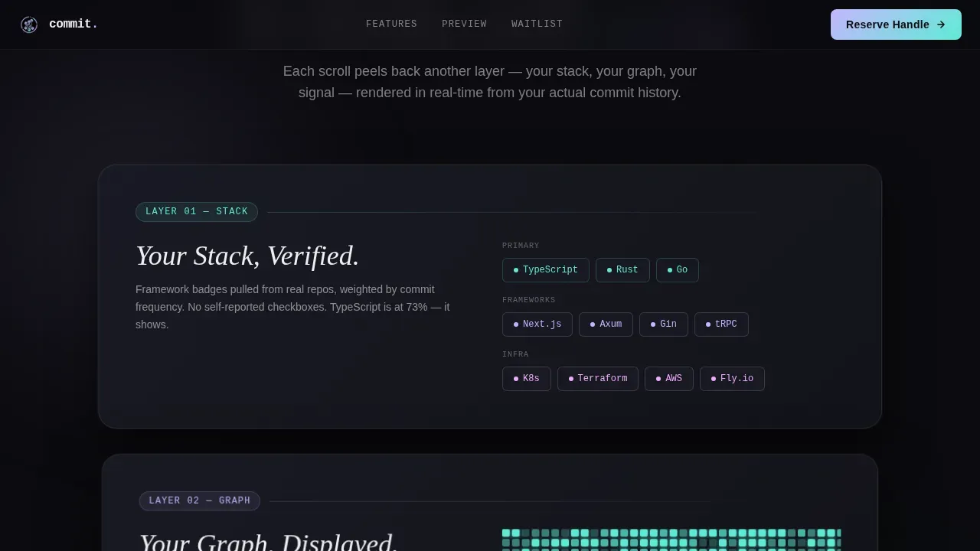The width and height of the screenshot is (980, 551).
Task: Click the Axum framework badge
Action: coord(606,324)
